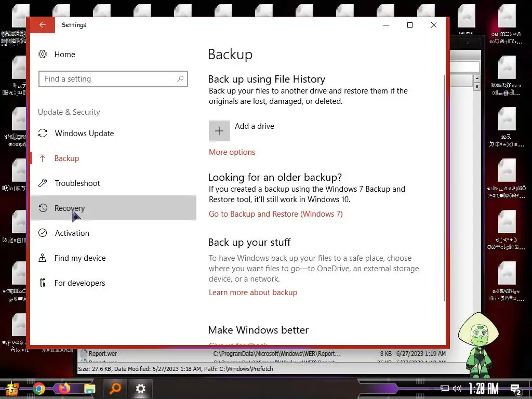Open File Explorer from the taskbar

pyautogui.click(x=89, y=389)
